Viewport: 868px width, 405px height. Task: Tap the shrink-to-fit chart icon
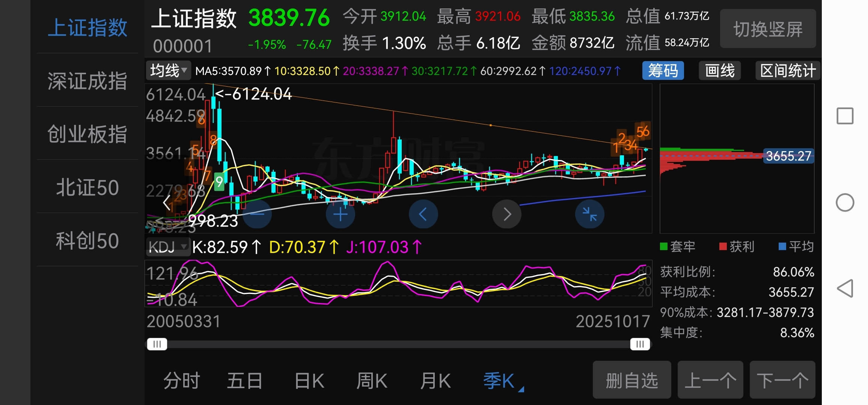(589, 213)
